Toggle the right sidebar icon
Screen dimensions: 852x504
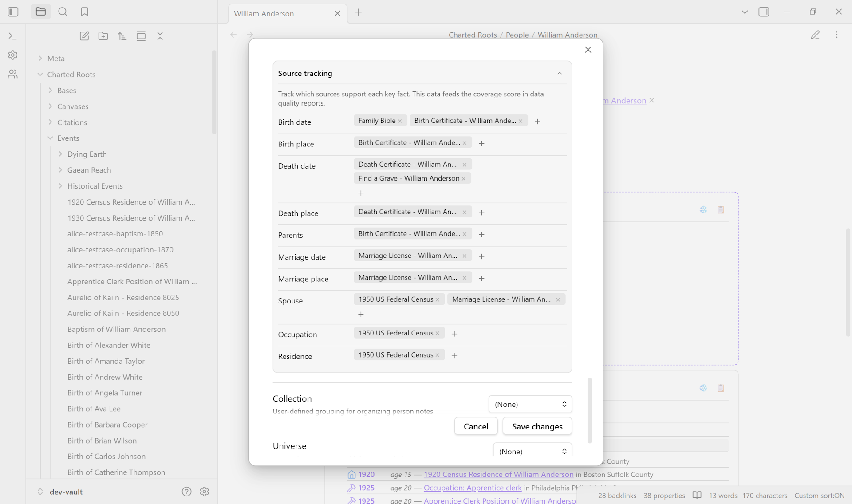[764, 12]
